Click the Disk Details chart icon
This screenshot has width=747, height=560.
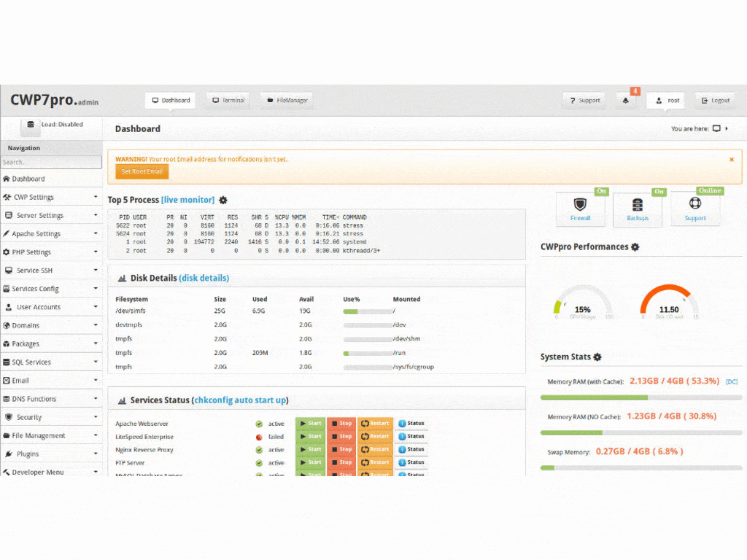pyautogui.click(x=122, y=278)
